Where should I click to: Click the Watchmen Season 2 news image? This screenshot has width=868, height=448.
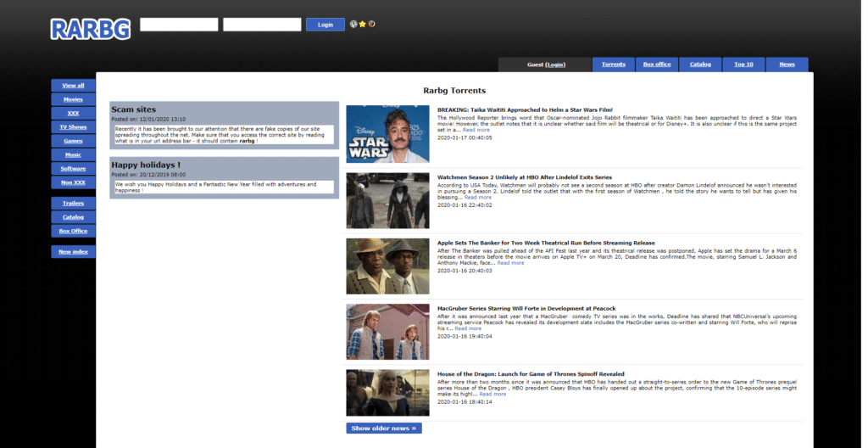tap(387, 201)
